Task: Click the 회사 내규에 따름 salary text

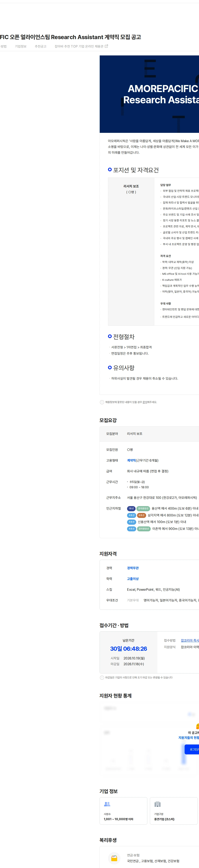Action: [147, 471]
